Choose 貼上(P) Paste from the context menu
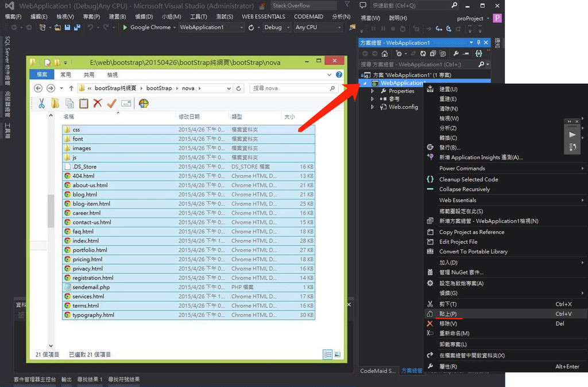 click(x=448, y=314)
